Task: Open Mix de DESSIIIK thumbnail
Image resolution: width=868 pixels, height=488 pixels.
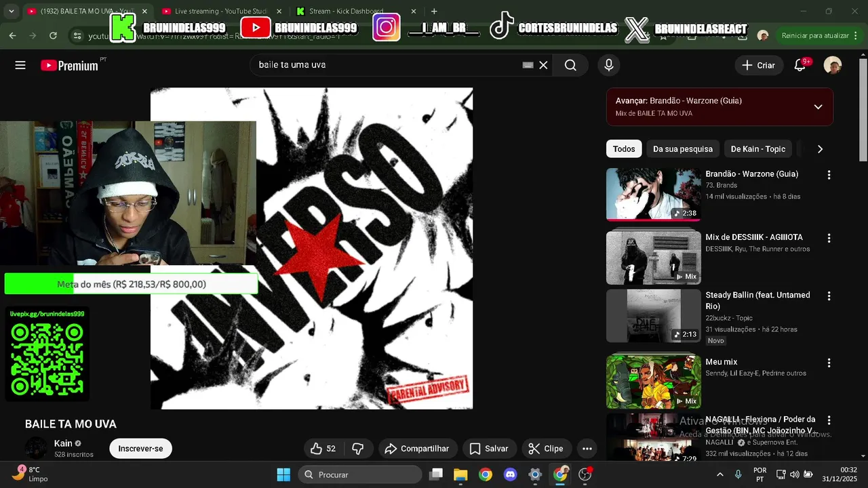Action: point(653,258)
